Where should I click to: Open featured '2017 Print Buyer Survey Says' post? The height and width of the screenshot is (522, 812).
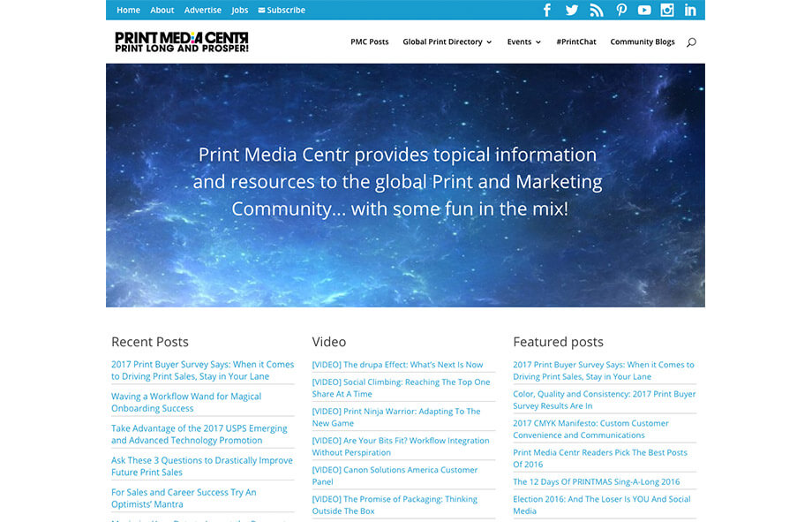604,371
